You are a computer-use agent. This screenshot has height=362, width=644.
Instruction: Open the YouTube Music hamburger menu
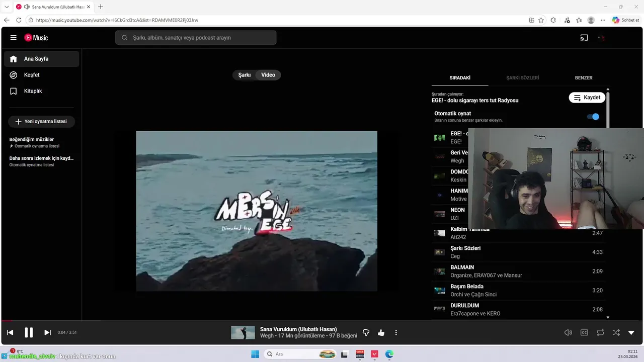coord(14,38)
